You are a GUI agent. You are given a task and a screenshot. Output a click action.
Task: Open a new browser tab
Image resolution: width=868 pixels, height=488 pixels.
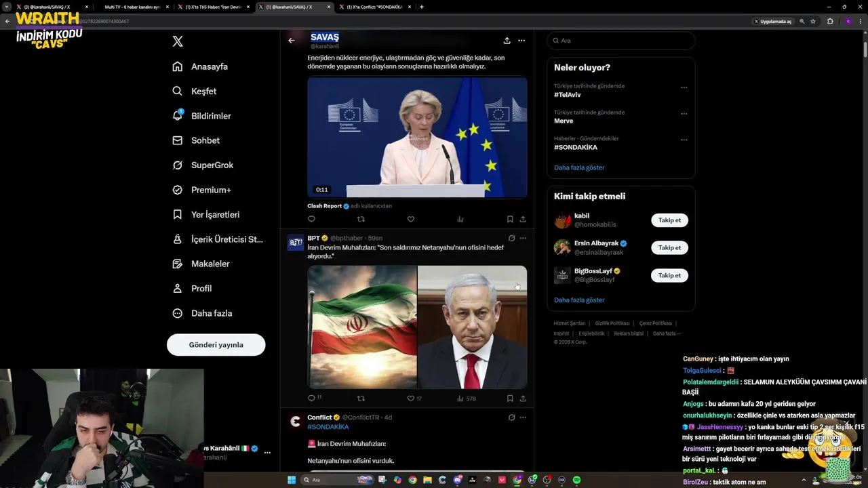[x=422, y=7]
